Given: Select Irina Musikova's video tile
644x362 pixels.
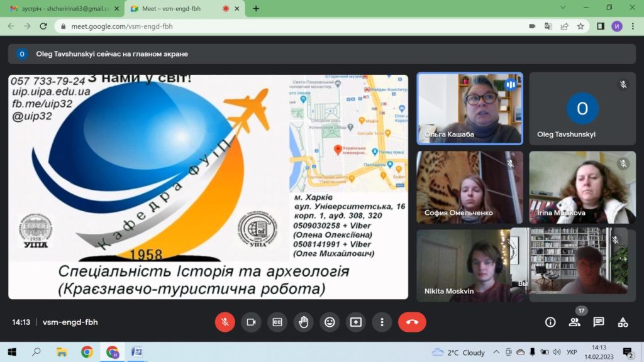Looking at the screenshot, I should pos(582,187).
